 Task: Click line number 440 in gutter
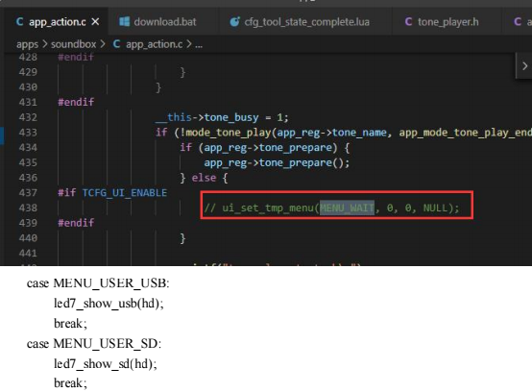(x=28, y=238)
